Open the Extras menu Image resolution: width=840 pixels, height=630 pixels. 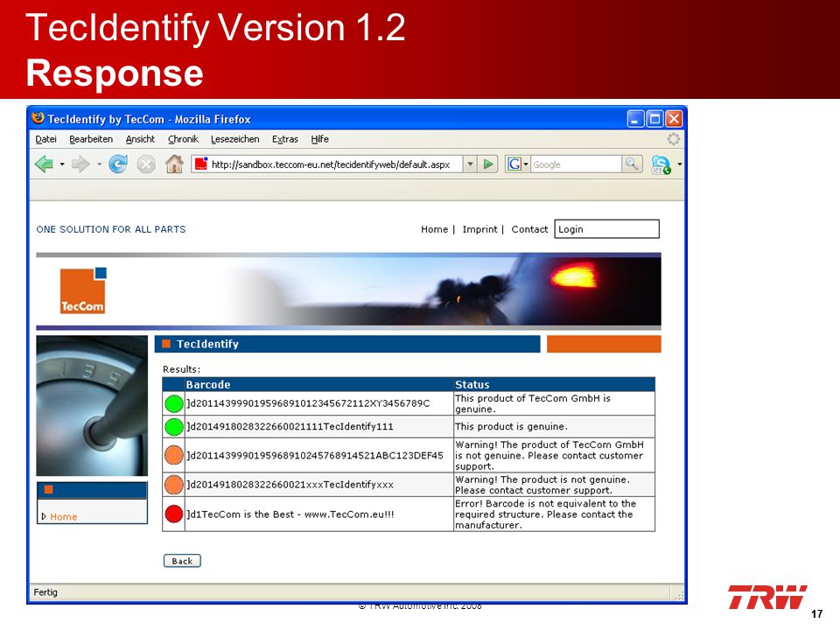285,139
